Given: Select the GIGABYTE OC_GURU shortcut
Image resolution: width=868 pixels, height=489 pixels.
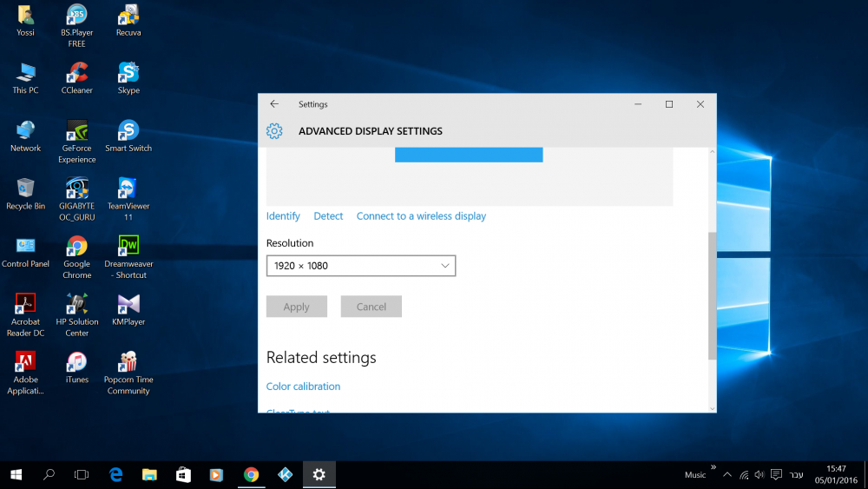Looking at the screenshot, I should (x=77, y=200).
